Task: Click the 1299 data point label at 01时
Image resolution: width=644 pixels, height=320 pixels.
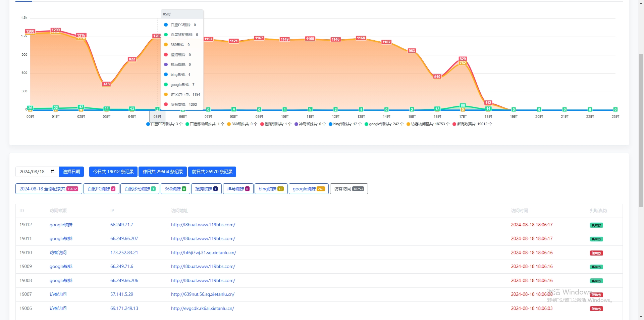Action: (x=56, y=30)
